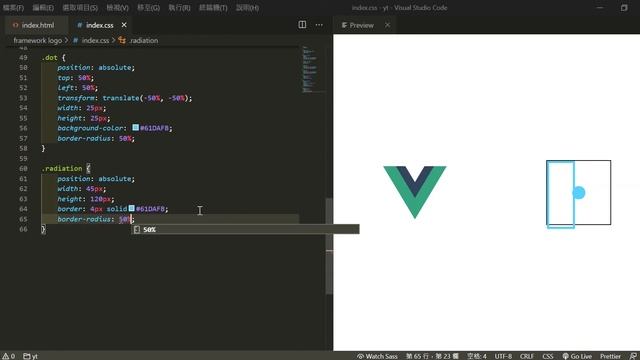Click index.css in breadcrumb path

[95, 40]
